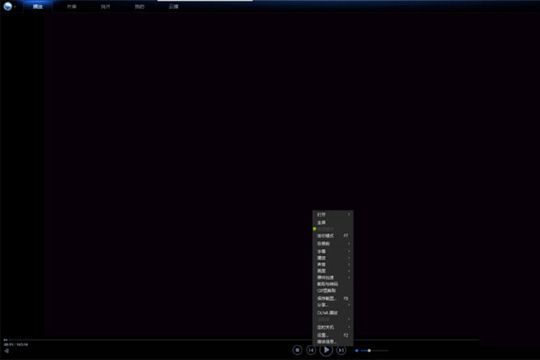Click the Play button in playback controls

(x=326, y=350)
